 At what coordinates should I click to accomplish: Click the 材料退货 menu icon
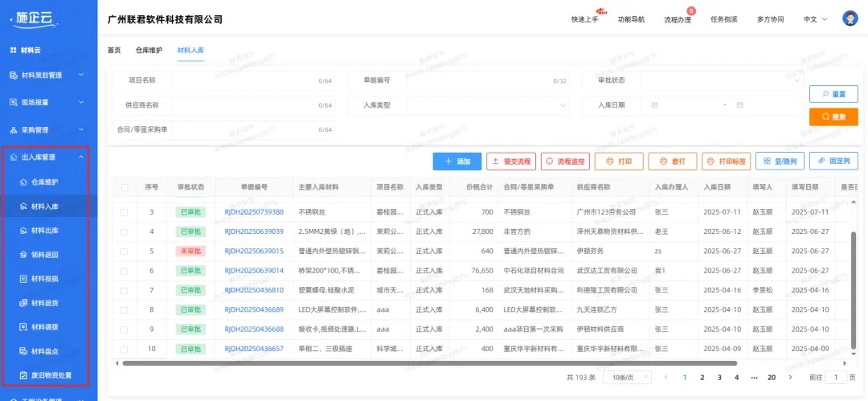tap(23, 303)
